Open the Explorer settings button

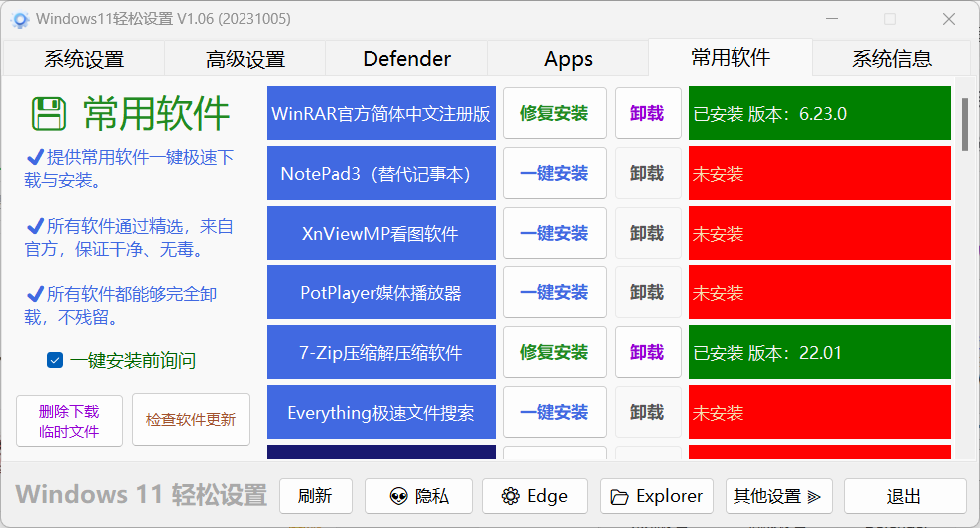pyautogui.click(x=657, y=496)
